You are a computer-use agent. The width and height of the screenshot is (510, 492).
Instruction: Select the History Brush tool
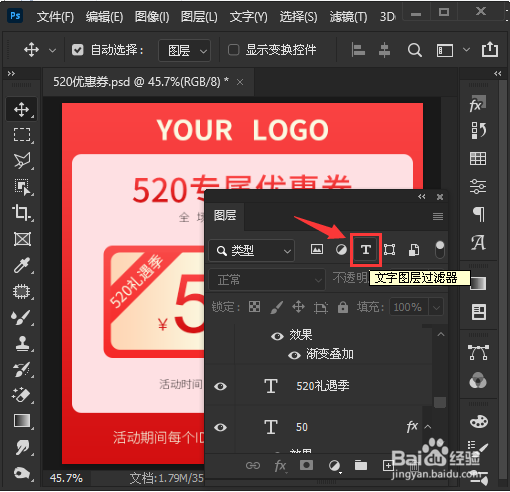point(21,369)
